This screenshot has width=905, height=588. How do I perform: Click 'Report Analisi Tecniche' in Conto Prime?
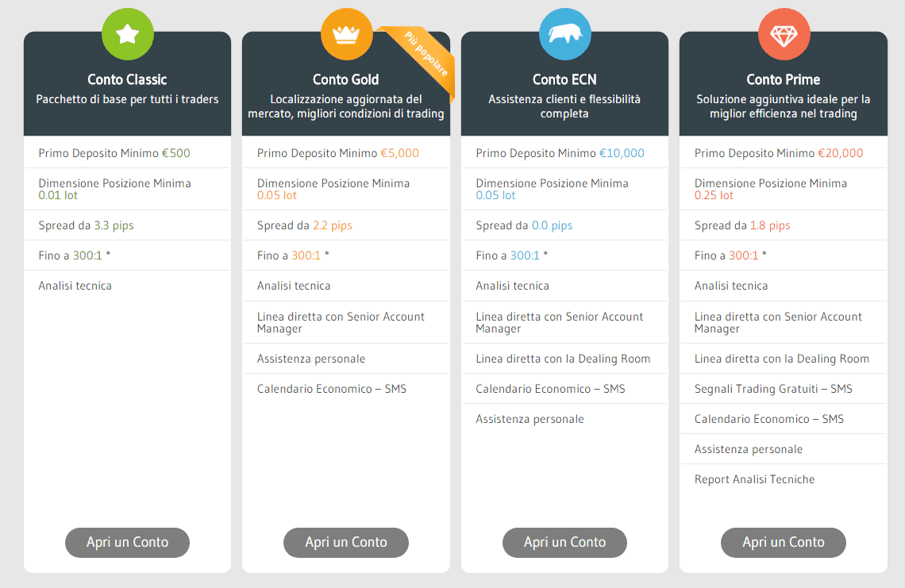(x=755, y=479)
